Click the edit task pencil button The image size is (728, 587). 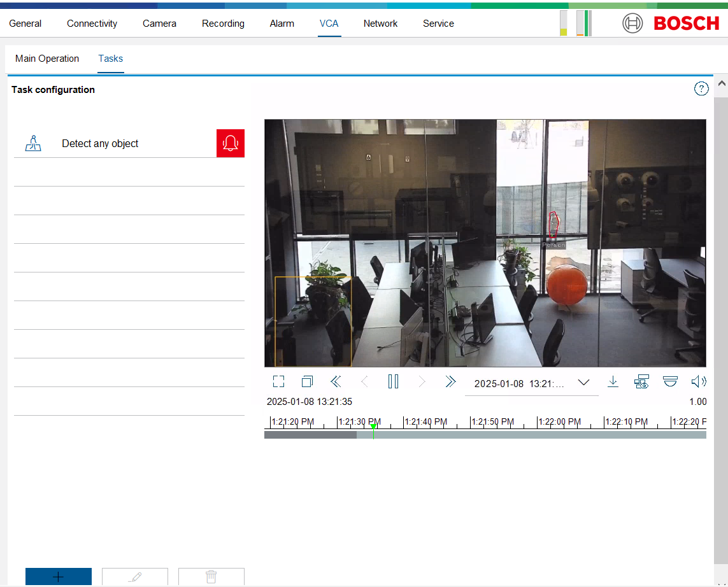[135, 577]
